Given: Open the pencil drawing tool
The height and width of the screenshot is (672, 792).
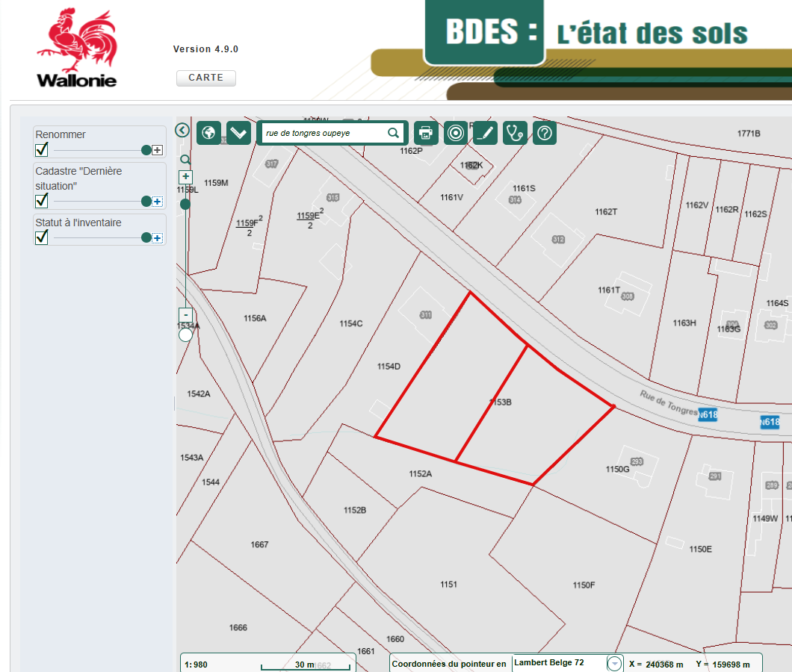Looking at the screenshot, I should 485,133.
